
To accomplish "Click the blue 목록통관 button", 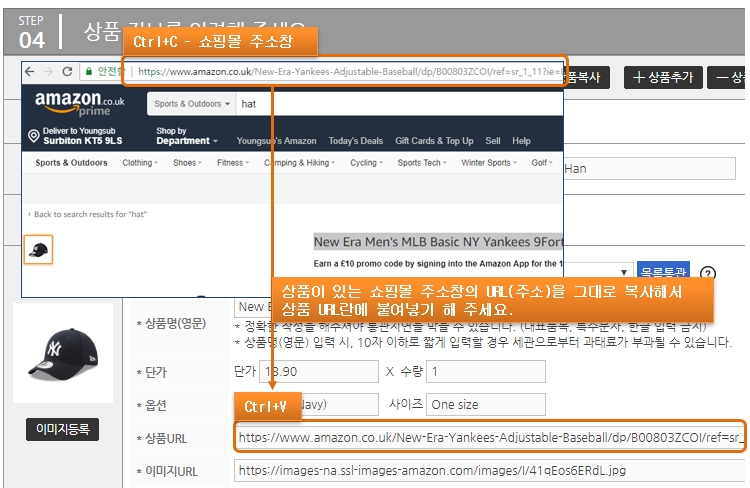I will pos(662,271).
